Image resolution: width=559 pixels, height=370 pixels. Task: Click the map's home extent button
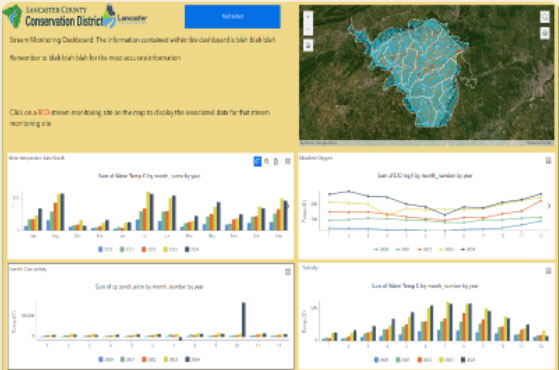(x=308, y=45)
